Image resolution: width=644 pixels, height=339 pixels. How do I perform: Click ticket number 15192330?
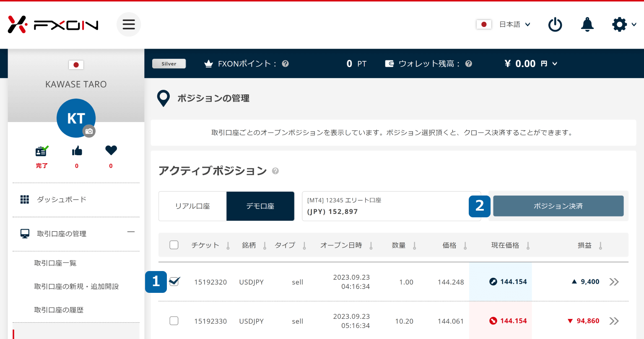click(210, 321)
